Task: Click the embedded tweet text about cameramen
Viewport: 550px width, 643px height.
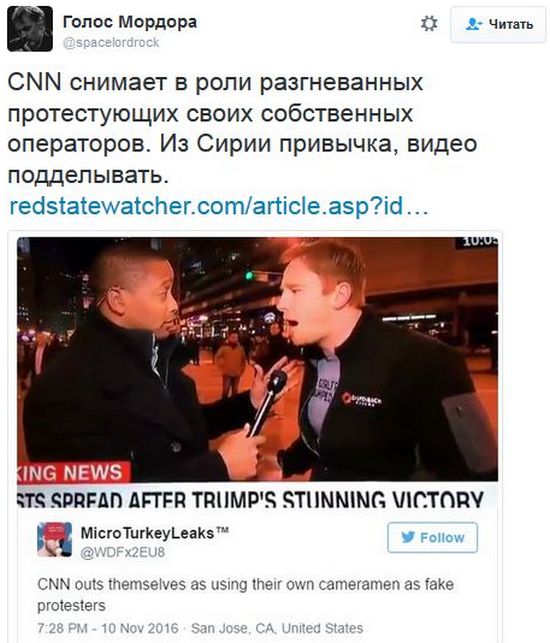Action: [x=245, y=595]
